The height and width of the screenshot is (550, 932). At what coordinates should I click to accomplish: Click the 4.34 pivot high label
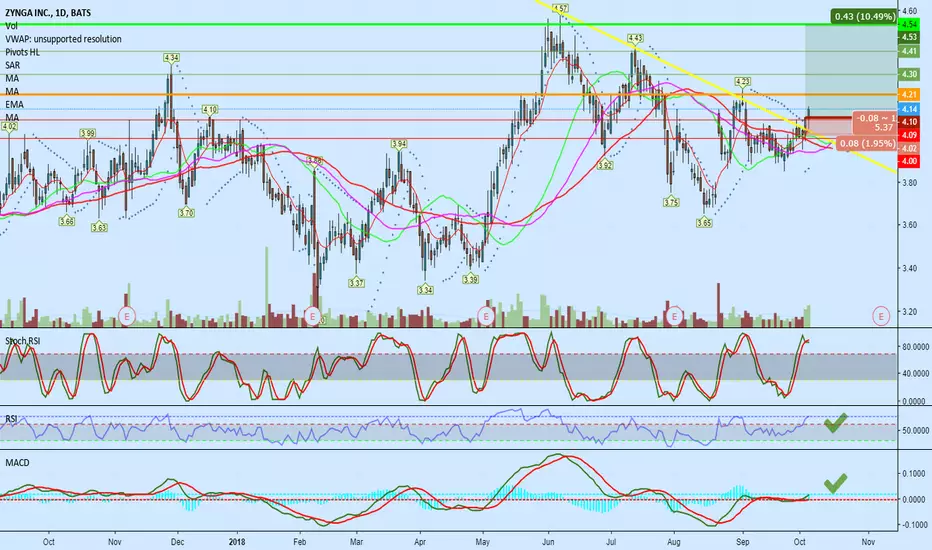171,58
